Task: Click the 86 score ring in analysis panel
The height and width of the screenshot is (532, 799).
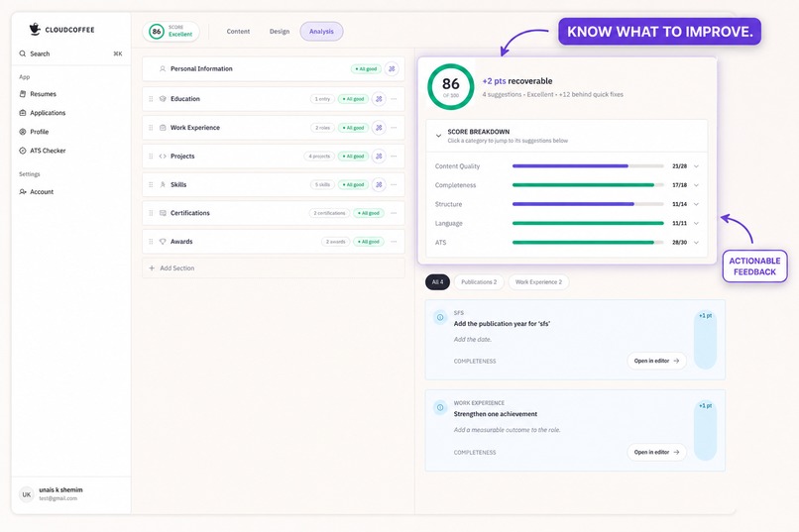Action: coord(450,86)
